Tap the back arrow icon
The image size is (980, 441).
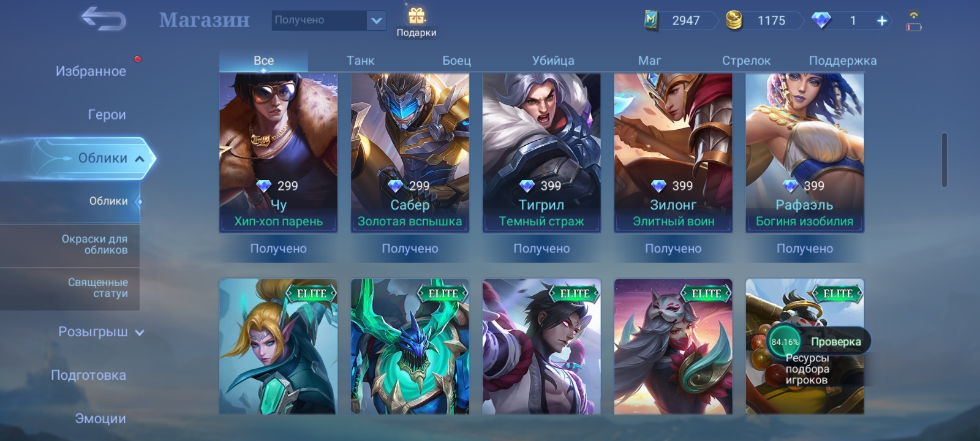[104, 19]
